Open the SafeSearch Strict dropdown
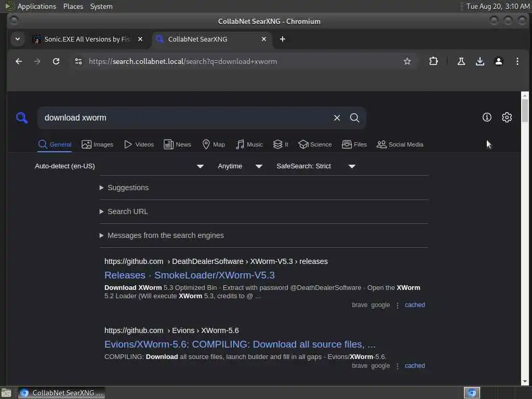Screen dimensions: 532x399 (x=315, y=166)
